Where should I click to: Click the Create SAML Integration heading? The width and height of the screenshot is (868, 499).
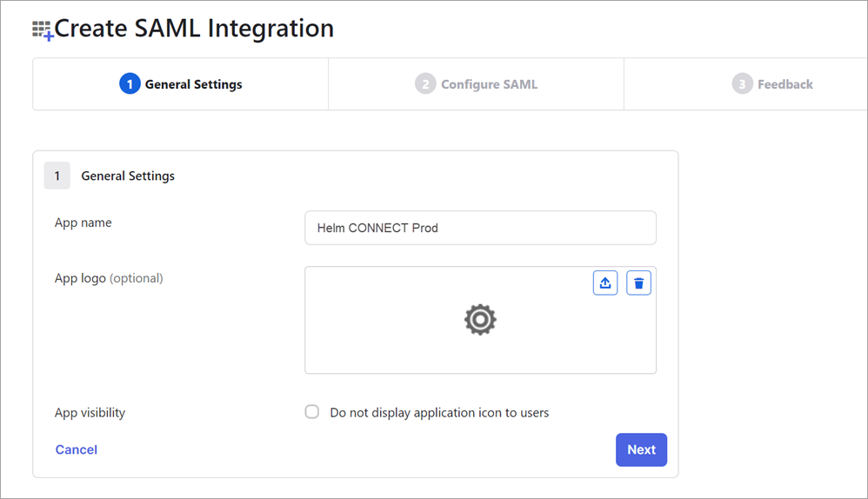[x=194, y=29]
